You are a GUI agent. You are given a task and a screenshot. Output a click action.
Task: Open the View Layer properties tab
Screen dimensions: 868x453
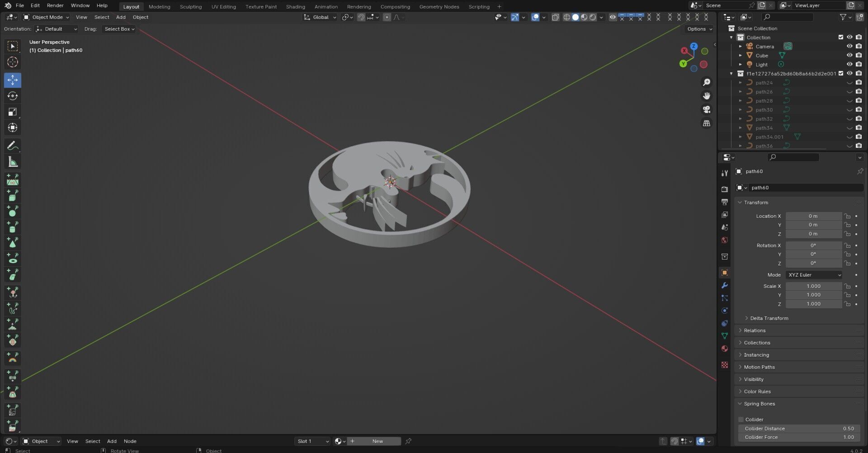(725, 215)
